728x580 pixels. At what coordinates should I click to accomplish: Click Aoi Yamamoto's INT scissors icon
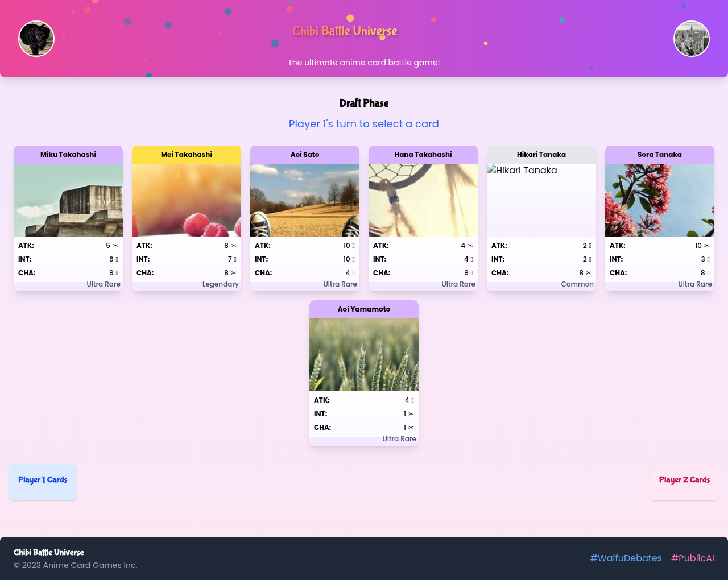[411, 414]
